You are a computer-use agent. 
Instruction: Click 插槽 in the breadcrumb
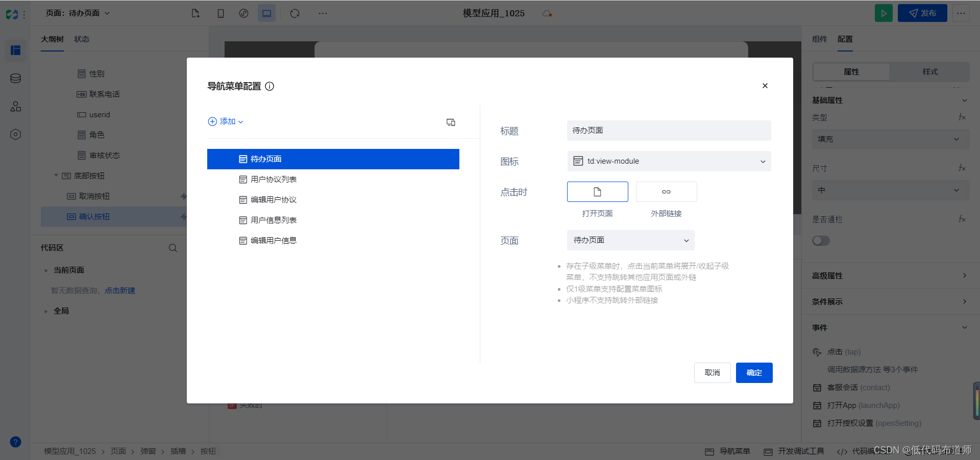tap(178, 451)
